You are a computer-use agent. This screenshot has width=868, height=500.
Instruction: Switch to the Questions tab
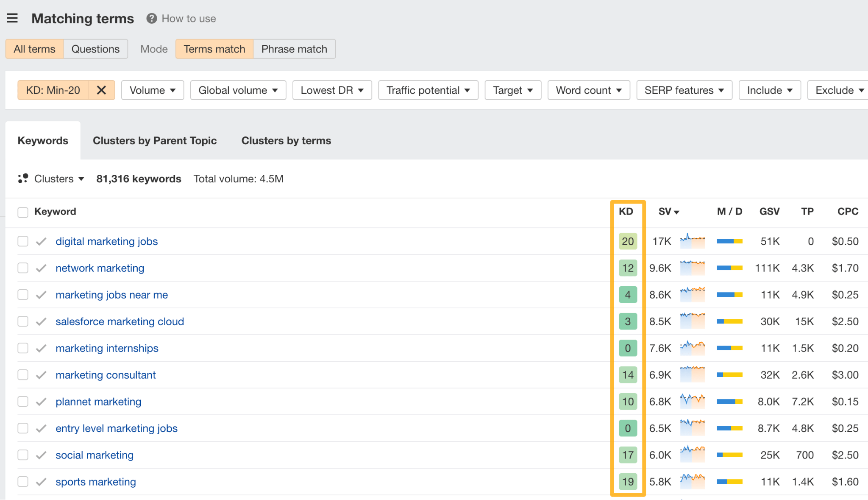(x=95, y=49)
